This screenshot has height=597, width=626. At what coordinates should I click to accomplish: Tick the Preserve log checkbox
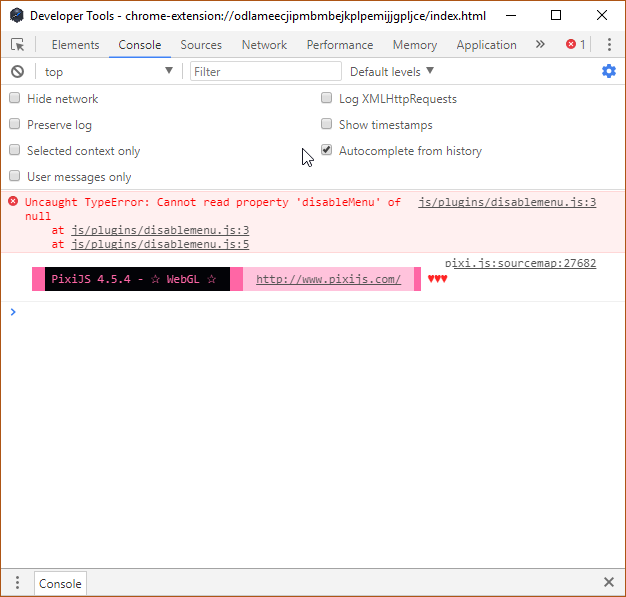[x=15, y=124]
